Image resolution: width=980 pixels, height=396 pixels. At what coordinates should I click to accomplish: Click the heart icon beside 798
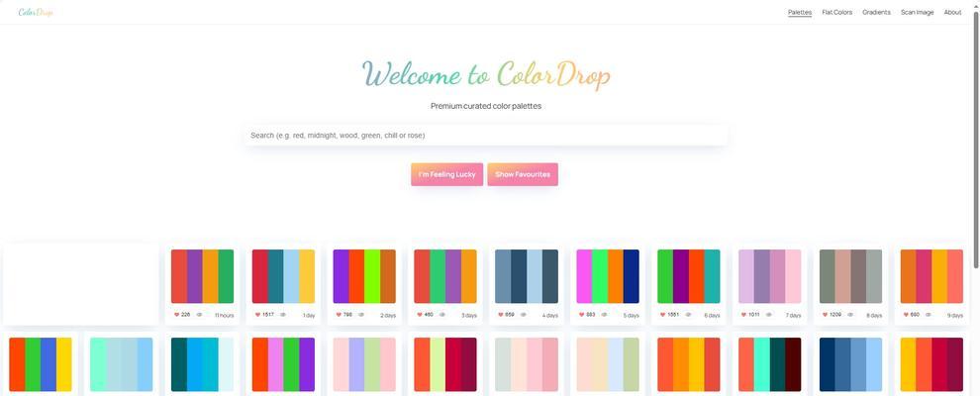tap(339, 315)
